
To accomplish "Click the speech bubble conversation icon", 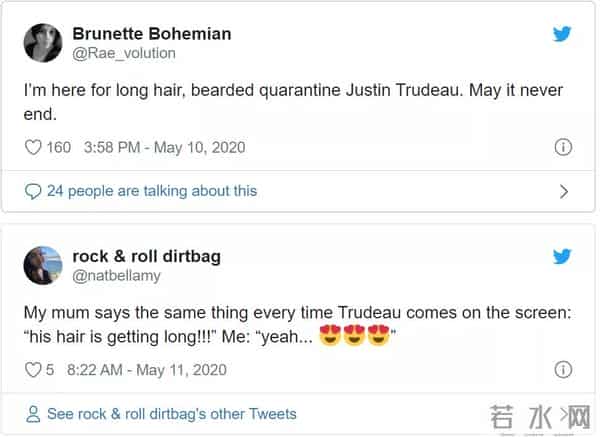I will tap(33, 191).
